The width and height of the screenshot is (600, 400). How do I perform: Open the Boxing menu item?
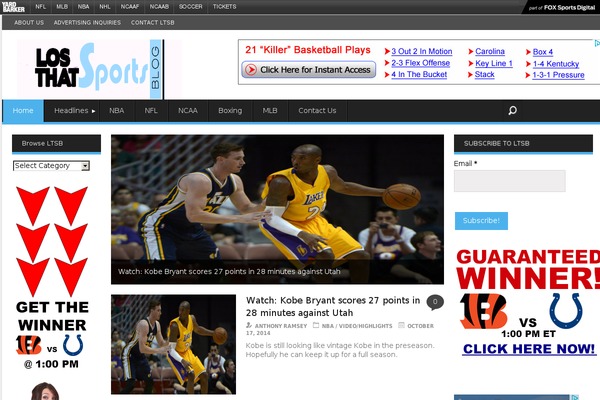[230, 111]
